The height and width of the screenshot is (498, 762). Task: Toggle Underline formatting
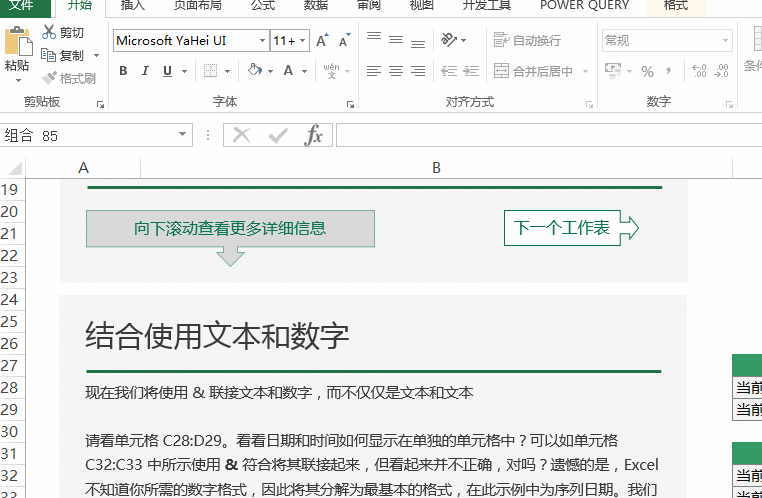tap(167, 71)
